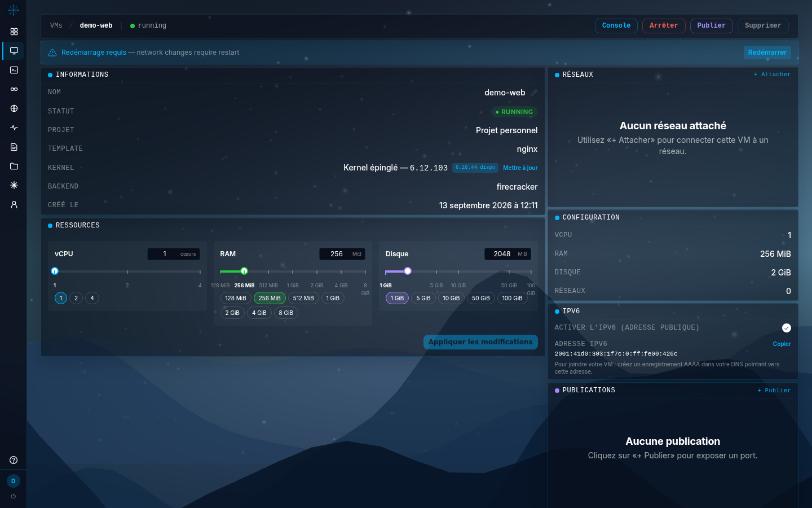This screenshot has width=812, height=508.
Task: Choose the 8 GiB RAM preset
Action: (x=286, y=313)
